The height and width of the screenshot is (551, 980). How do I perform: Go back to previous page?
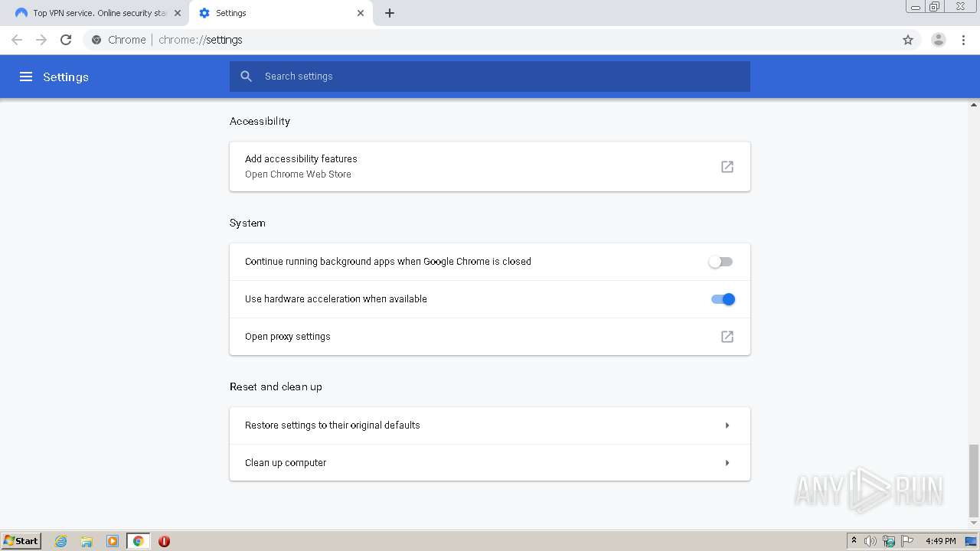17,40
